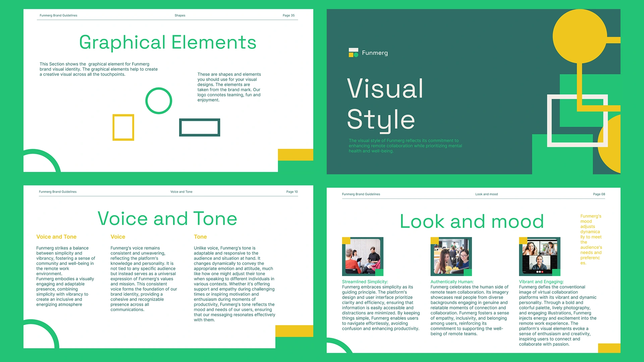
Task: Click the large yellow circle graphic
Action: [x=580, y=36]
